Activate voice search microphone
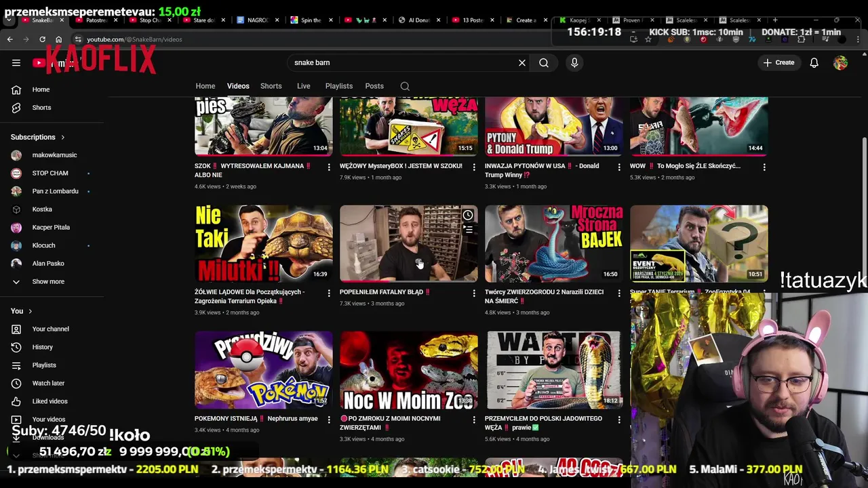This screenshot has width=868, height=488. click(x=574, y=62)
